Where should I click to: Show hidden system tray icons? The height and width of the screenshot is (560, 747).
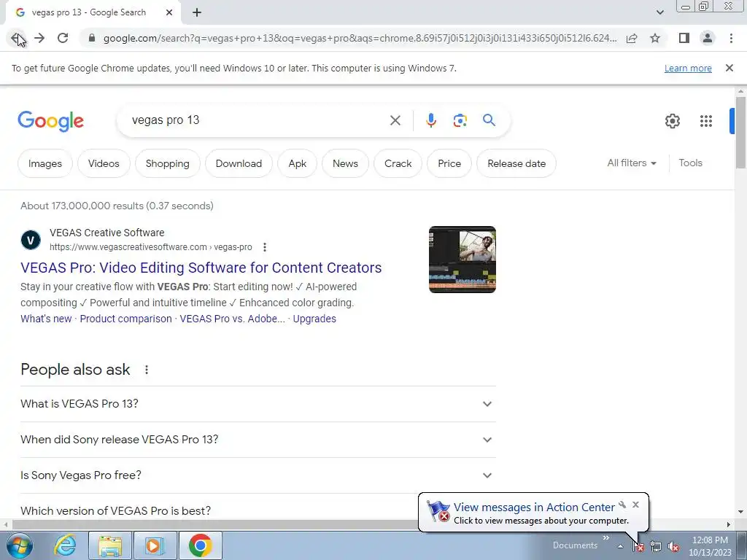(620, 546)
